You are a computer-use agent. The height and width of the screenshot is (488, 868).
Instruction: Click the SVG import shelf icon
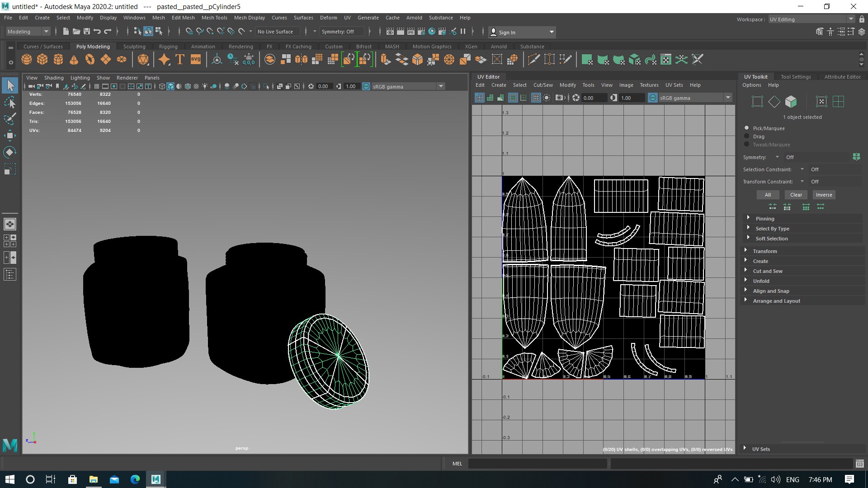(x=196, y=60)
